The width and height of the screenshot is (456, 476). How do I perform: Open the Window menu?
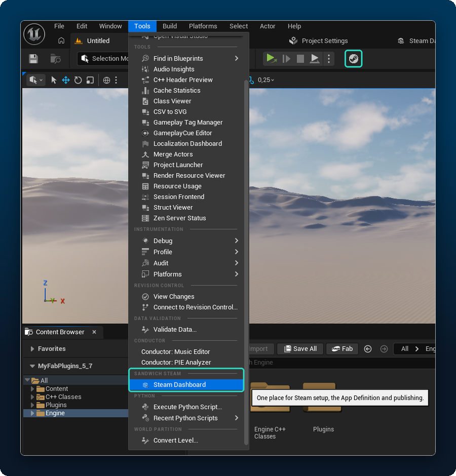[110, 26]
